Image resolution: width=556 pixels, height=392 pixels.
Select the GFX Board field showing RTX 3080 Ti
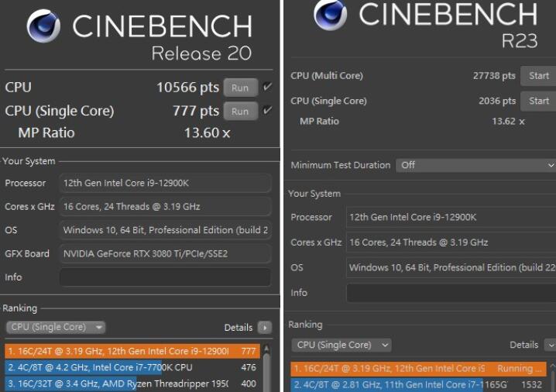tap(165, 253)
